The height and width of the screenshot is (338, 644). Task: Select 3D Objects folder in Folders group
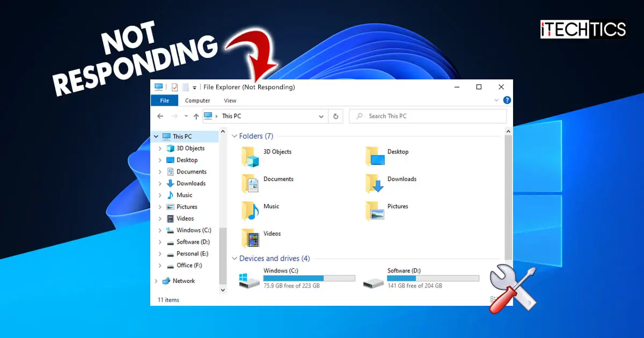click(266, 156)
